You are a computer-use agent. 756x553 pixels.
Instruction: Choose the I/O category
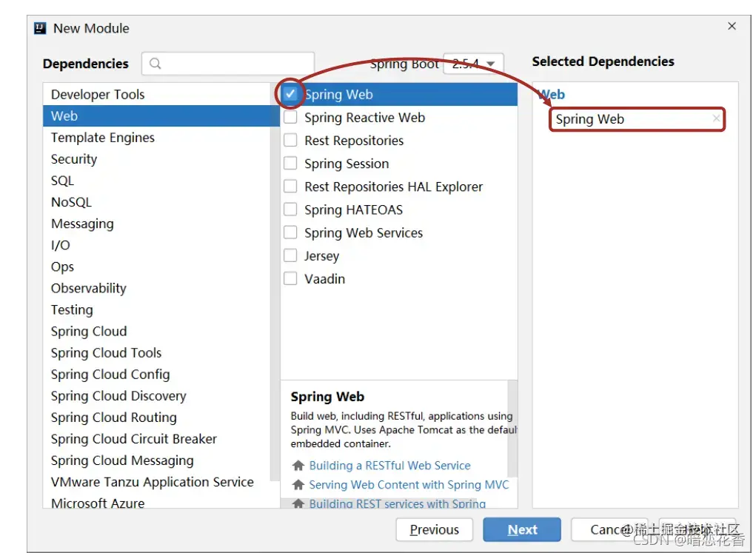click(157, 245)
